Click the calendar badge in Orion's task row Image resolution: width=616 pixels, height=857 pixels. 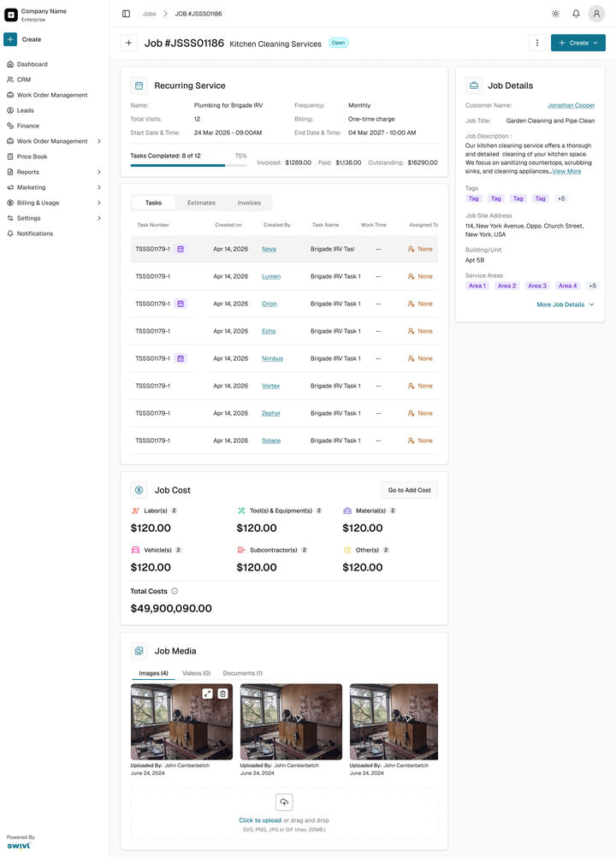pos(181,304)
